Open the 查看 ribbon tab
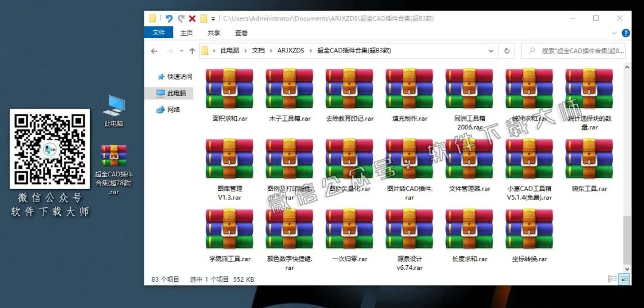The image size is (644, 308). tap(241, 33)
